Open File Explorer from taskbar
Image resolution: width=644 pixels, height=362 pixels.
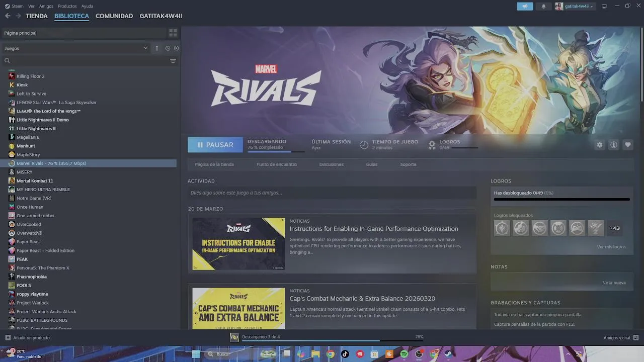(x=315, y=354)
